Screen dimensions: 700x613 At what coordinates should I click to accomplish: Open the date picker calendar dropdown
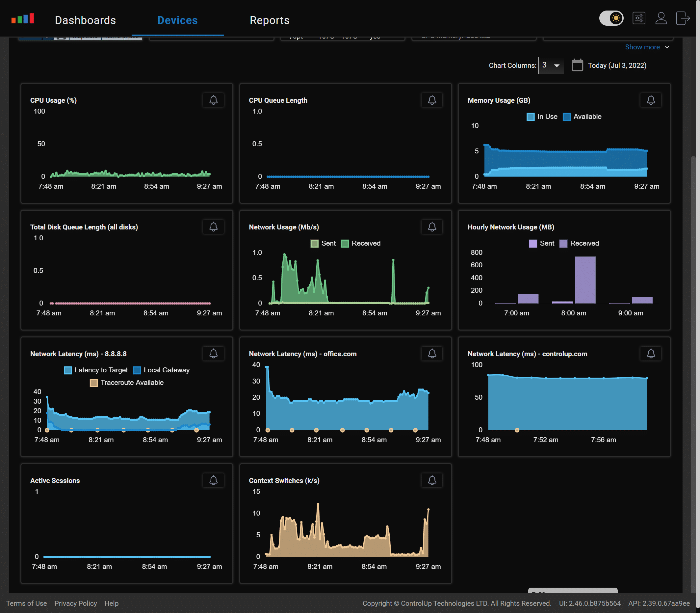click(576, 65)
